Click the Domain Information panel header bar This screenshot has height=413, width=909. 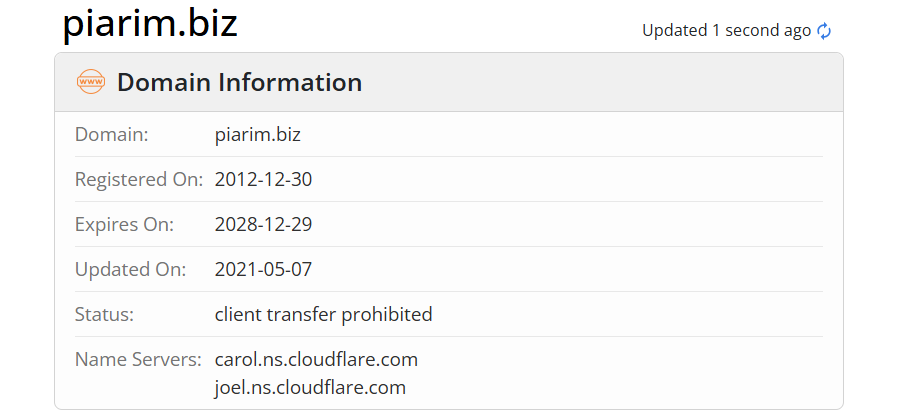[x=600, y=82]
